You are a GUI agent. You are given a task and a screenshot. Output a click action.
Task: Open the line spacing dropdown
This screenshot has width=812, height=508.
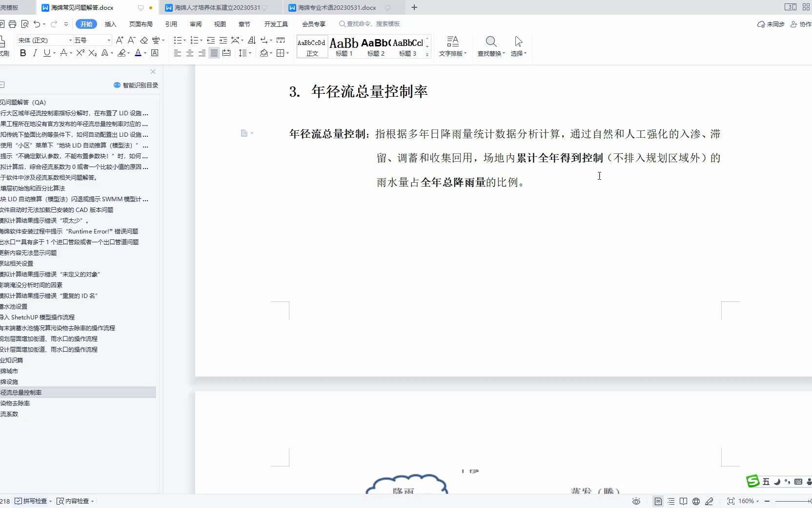(x=248, y=53)
